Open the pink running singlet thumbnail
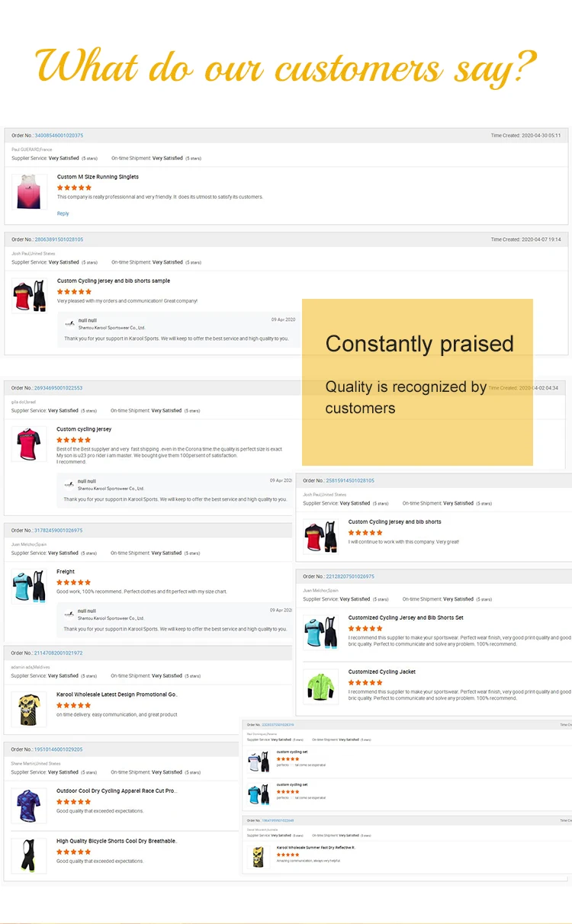The width and height of the screenshot is (572, 924). pyautogui.click(x=30, y=191)
